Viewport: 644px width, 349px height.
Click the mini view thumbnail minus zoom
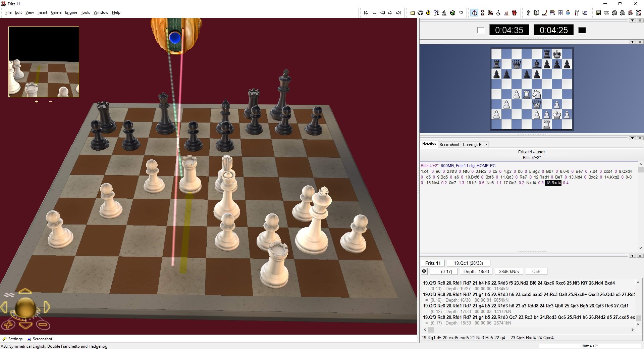coord(51,101)
